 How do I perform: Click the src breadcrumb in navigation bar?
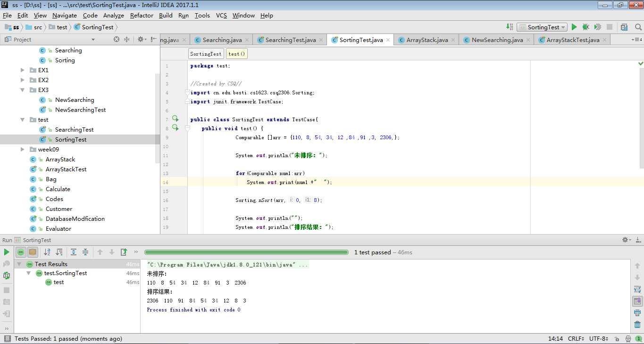(34, 27)
